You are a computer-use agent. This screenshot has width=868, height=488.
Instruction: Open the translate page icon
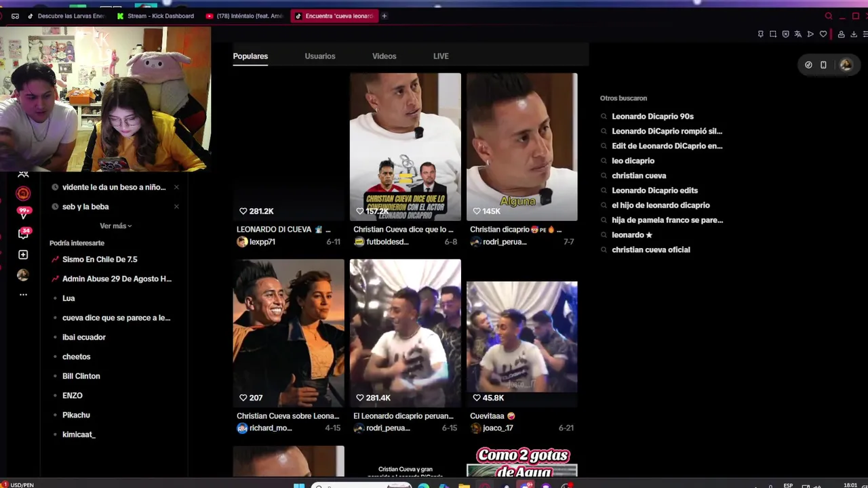point(797,34)
